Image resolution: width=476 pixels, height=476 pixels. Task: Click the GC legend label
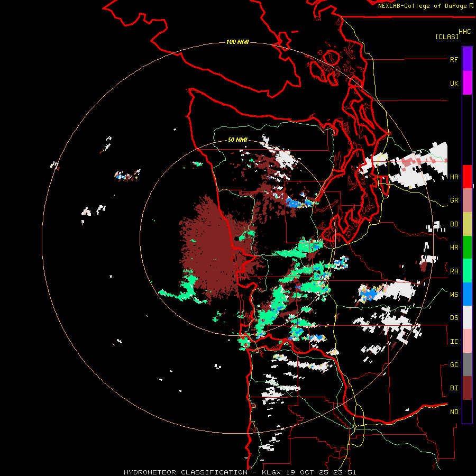pyautogui.click(x=454, y=365)
